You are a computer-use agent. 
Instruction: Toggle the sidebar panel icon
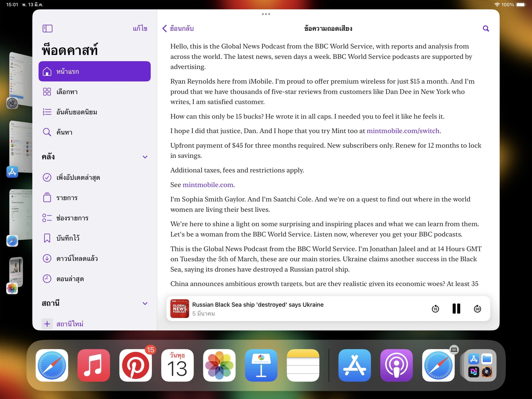(47, 28)
